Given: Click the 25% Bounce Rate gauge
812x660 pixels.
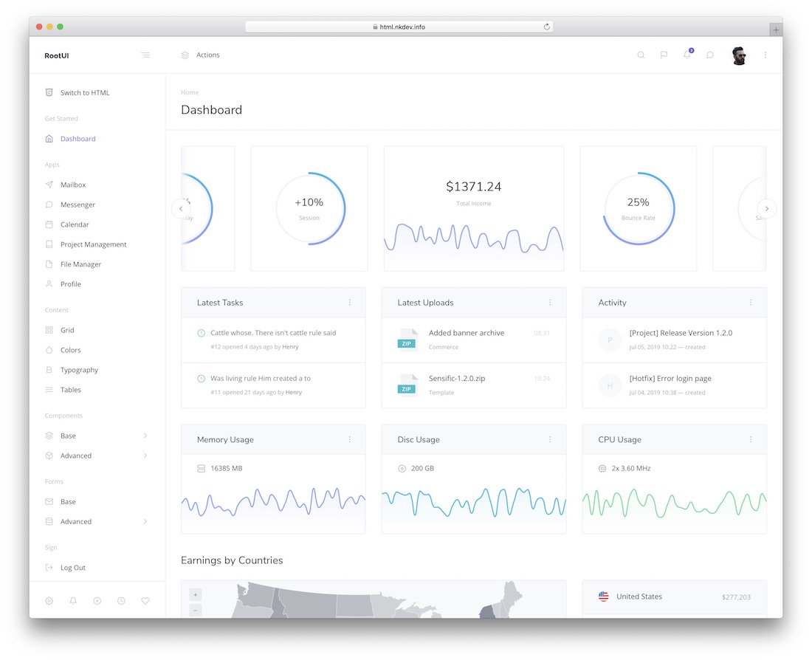Looking at the screenshot, I should point(639,208).
